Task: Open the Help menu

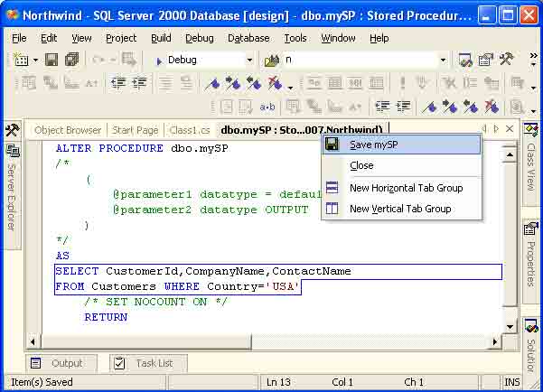Action: coord(379,38)
